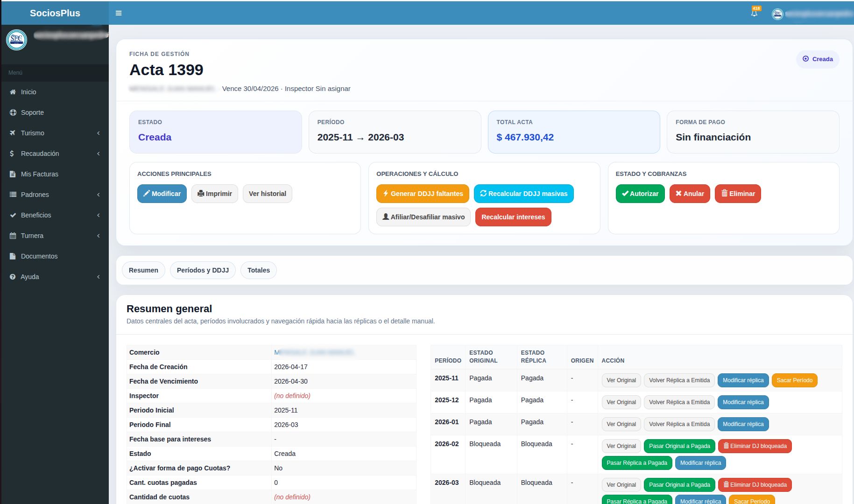Screen dimensions: 854x504
Task: Click the Soporte lifebuoy icon
Action: pos(13,112)
